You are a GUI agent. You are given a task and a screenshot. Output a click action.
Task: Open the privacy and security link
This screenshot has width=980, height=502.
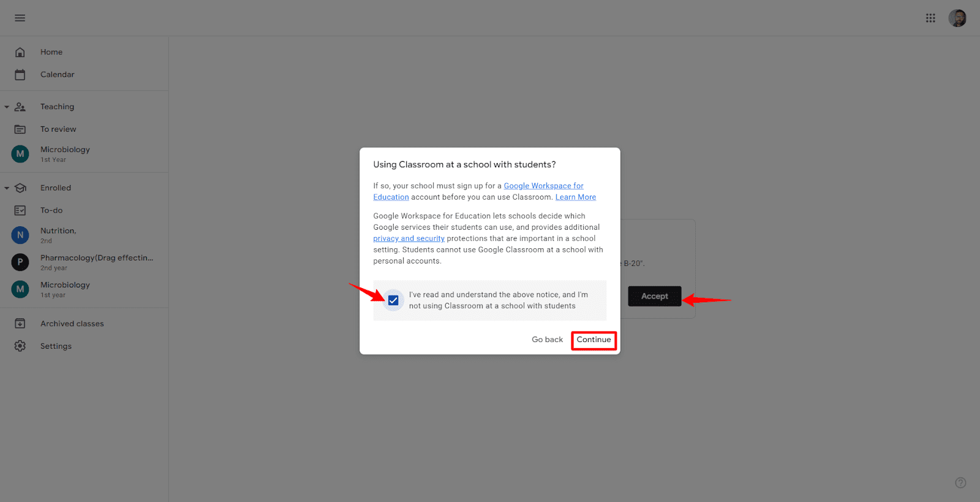tap(409, 238)
